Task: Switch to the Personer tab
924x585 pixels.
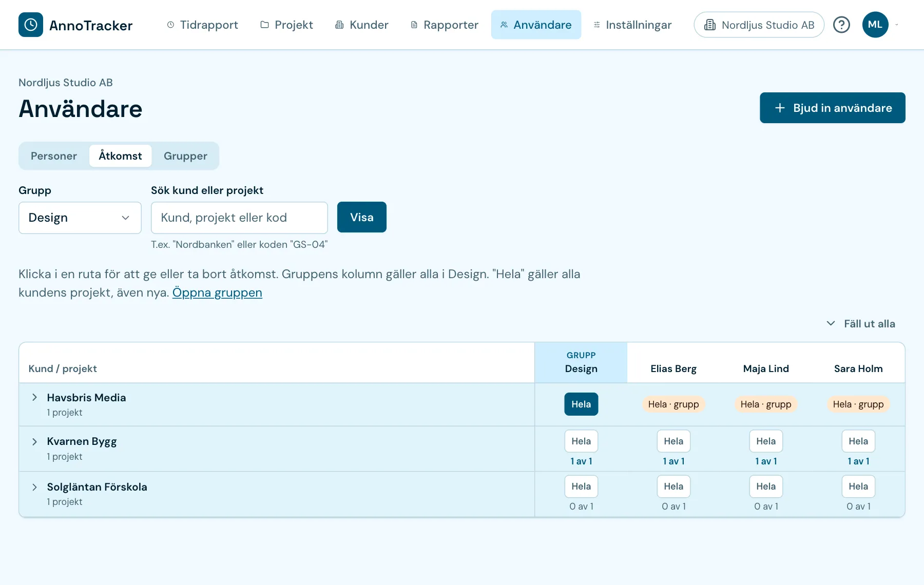Action: tap(54, 156)
